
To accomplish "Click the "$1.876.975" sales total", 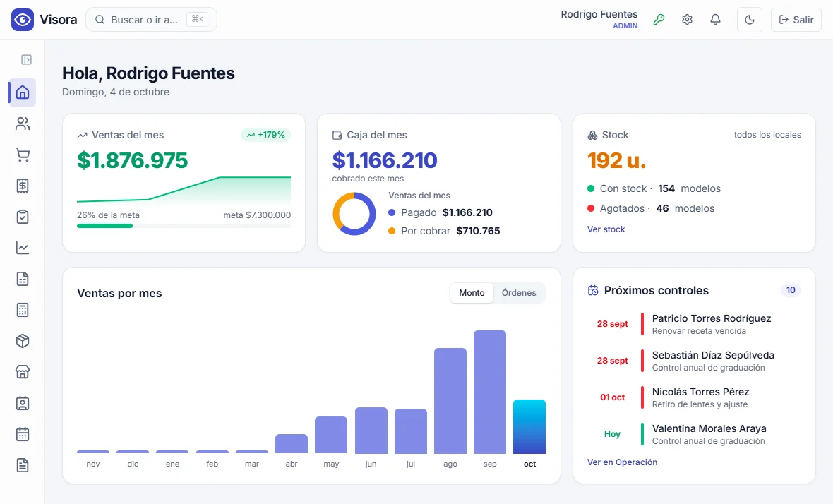I will click(132, 160).
